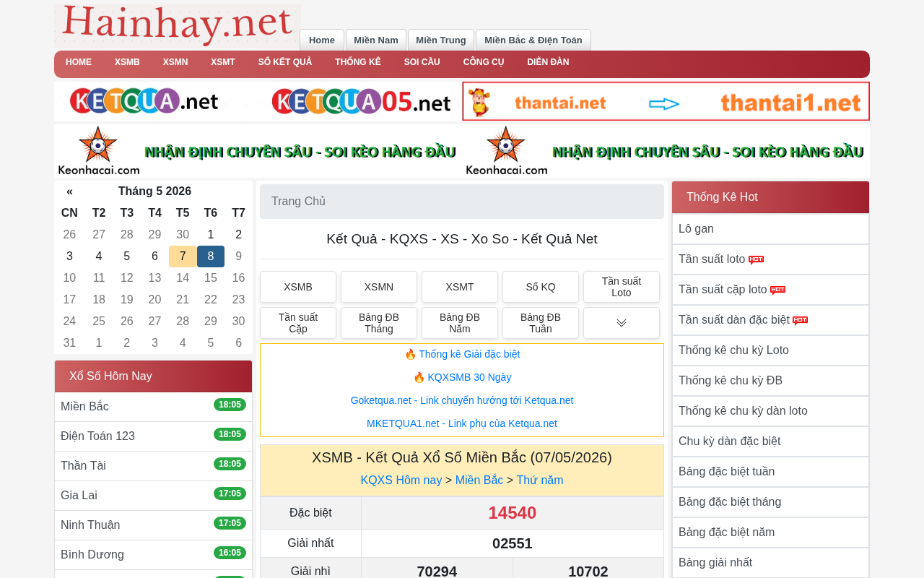Open the left Keonhacai.com banner
The width and height of the screenshot is (924, 578).
(x=258, y=151)
